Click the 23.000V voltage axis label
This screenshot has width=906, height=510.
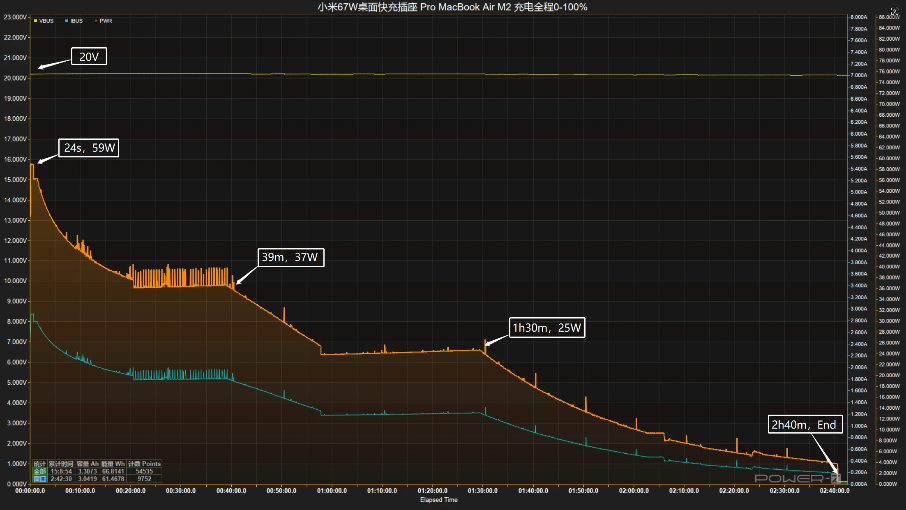click(15, 17)
